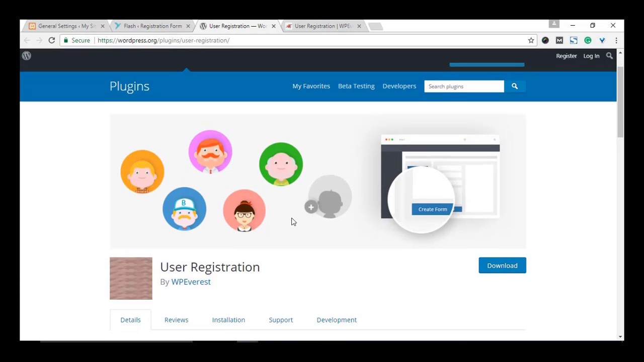Open the Chrome three-dot menu
644x362 pixels.
pyautogui.click(x=616, y=40)
